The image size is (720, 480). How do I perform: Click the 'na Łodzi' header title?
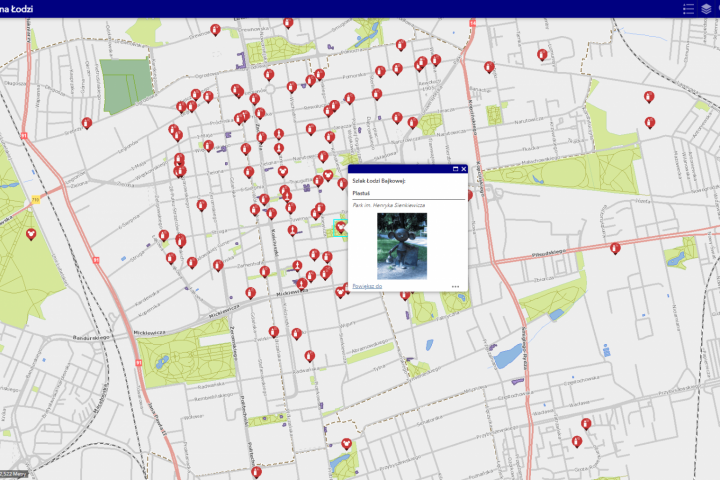[17, 9]
